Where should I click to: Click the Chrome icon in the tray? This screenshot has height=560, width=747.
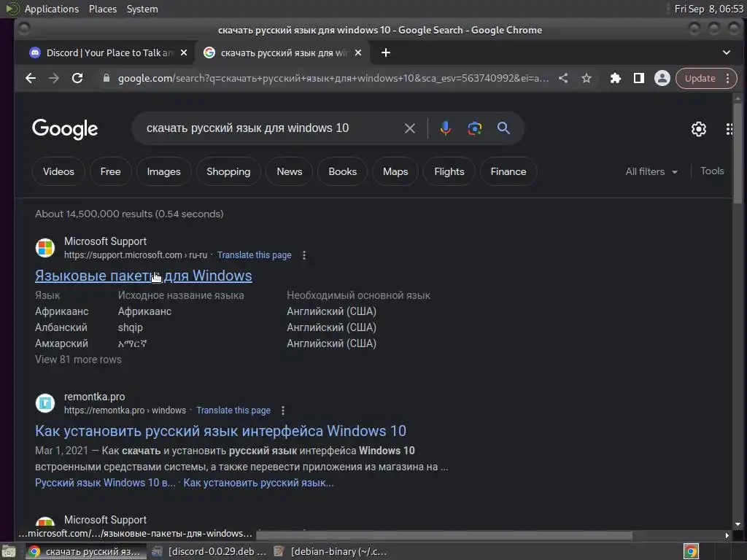[691, 551]
